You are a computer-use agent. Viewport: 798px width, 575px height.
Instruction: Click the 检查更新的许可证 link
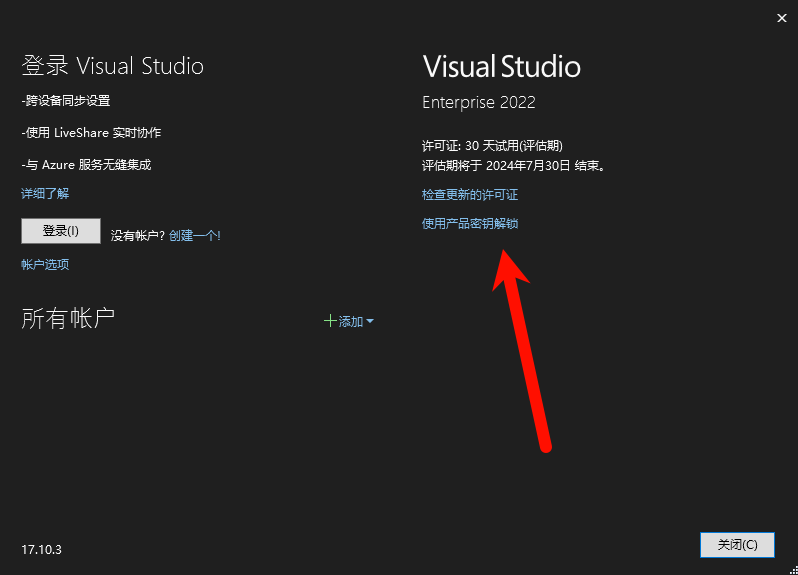tap(470, 194)
